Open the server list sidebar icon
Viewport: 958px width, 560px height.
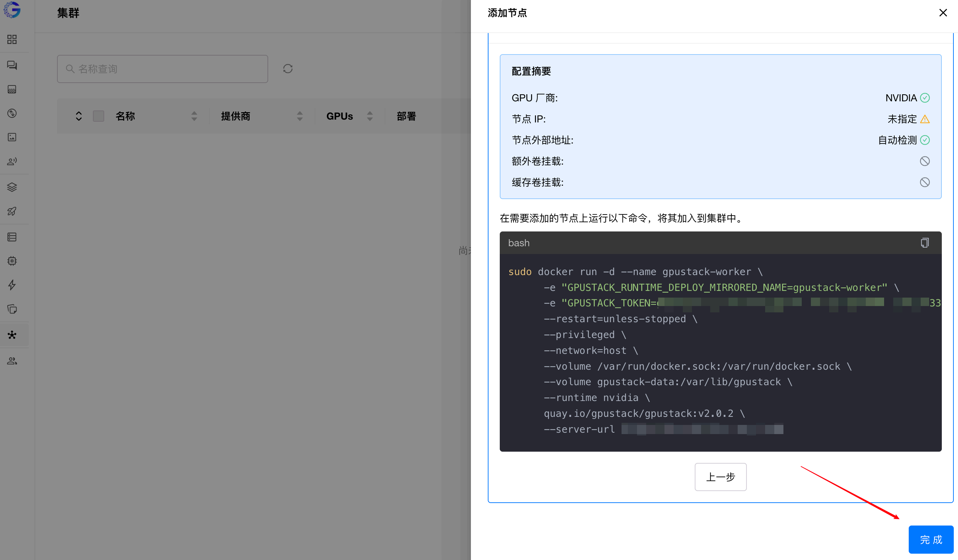point(12,237)
